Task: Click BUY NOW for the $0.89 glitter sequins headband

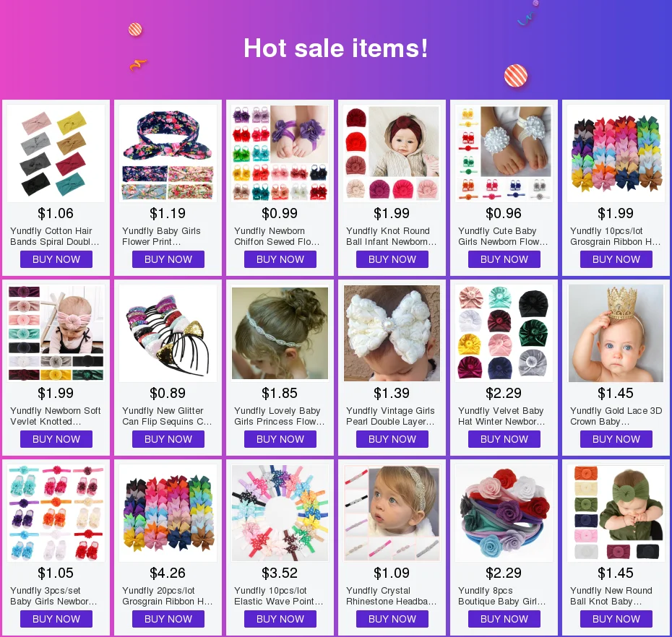Action: [x=168, y=439]
